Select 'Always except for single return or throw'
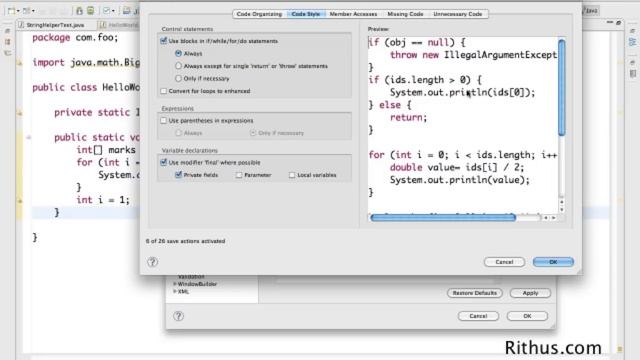This screenshot has width=640, height=360. click(178, 66)
